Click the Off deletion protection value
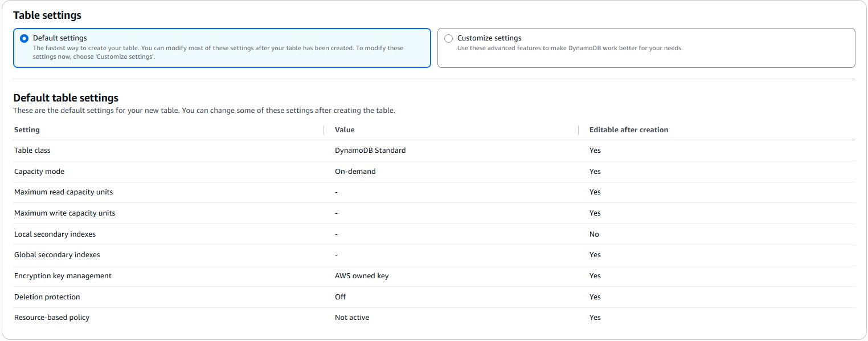 (x=340, y=297)
